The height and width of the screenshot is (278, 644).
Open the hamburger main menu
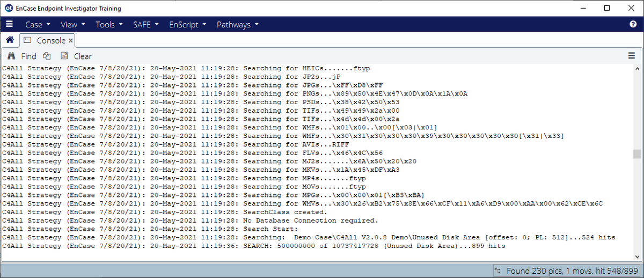click(9, 24)
